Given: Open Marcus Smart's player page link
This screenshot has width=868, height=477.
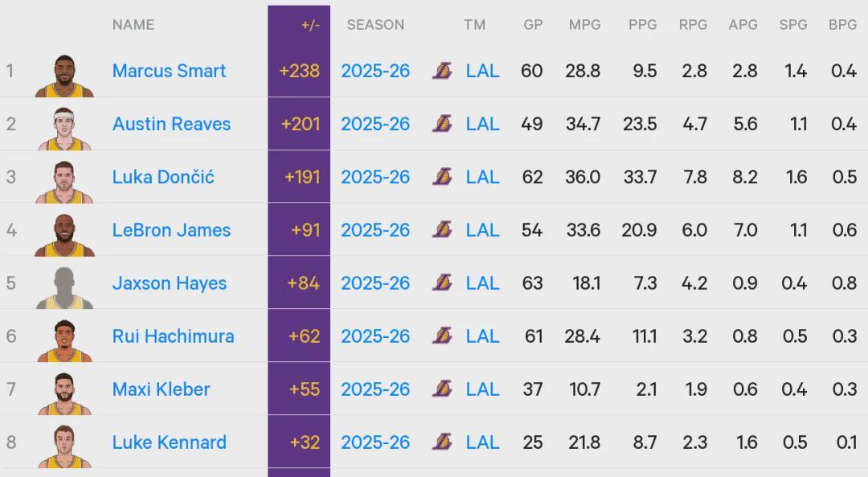Looking at the screenshot, I should (169, 71).
